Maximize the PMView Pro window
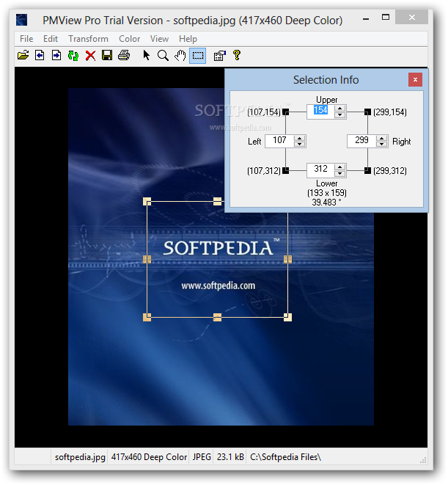Viewport: 448px width, 485px height. pos(386,18)
